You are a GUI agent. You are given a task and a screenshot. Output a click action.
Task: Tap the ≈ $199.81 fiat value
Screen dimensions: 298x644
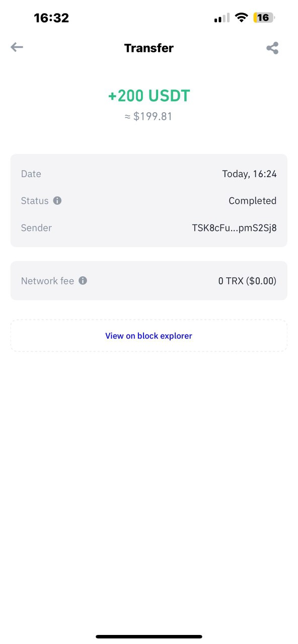tap(148, 117)
